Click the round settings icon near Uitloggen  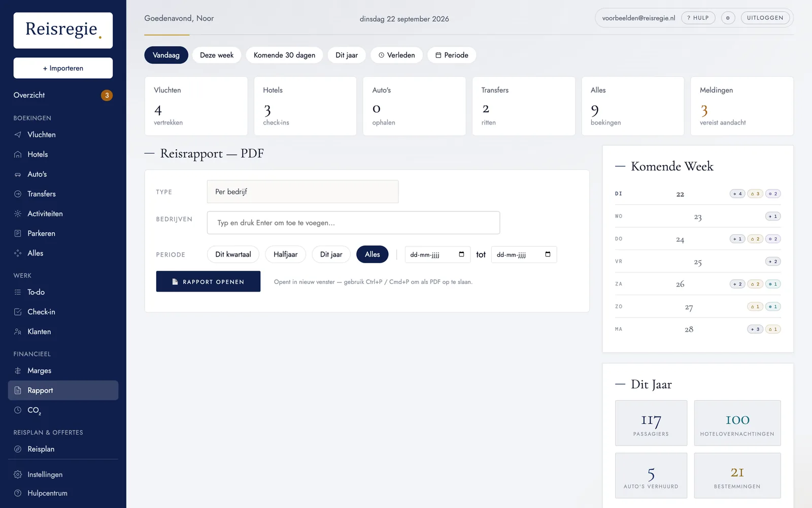pos(728,18)
